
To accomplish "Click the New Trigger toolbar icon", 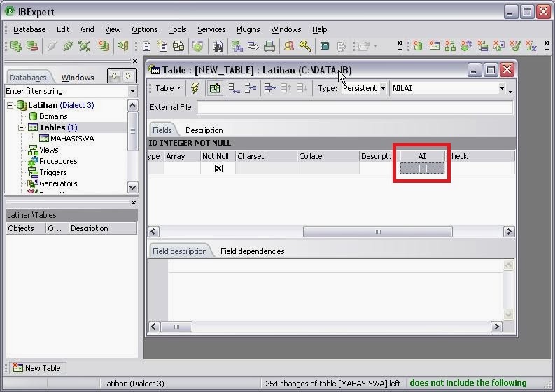I will pos(482,45).
